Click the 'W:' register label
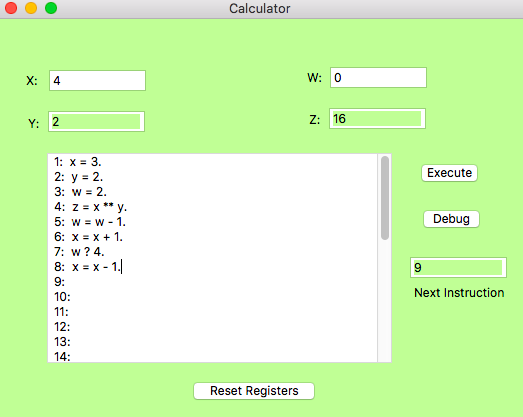Image resolution: width=523 pixels, height=417 pixels. tap(315, 78)
